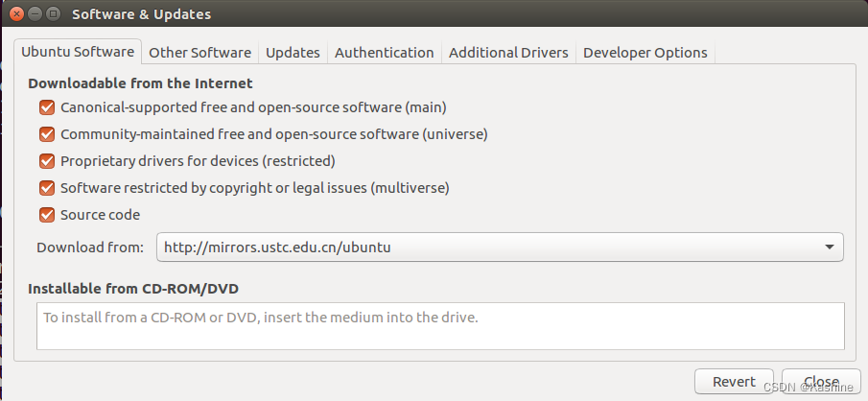Open the Developer Options tab

(x=645, y=53)
